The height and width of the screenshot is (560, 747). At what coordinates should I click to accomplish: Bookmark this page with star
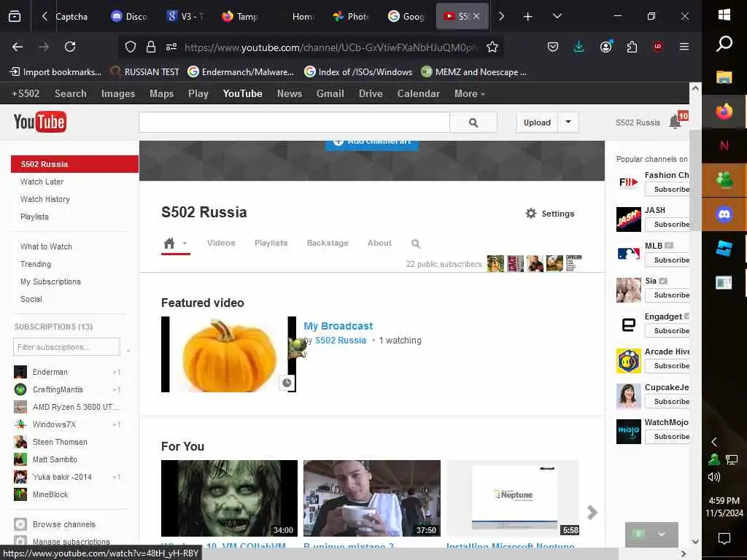[492, 47]
